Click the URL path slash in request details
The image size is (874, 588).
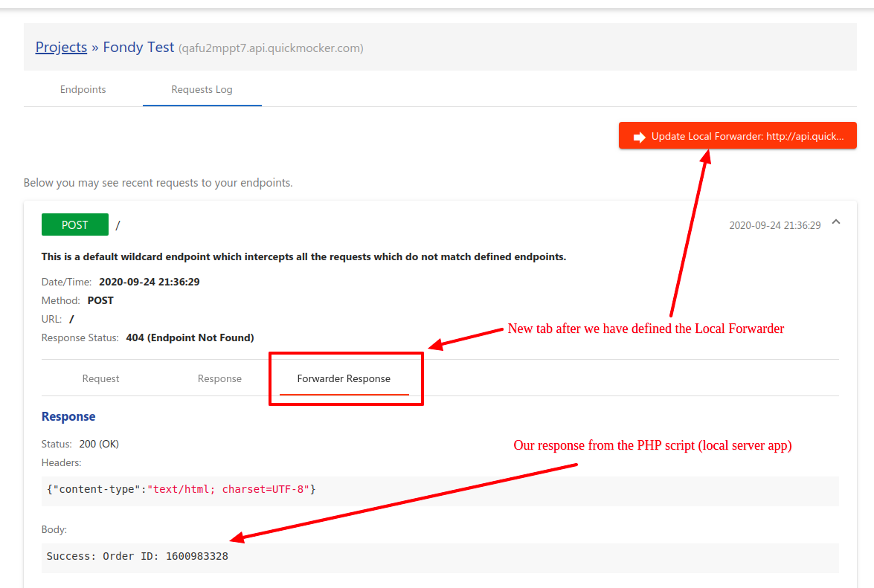[71, 318]
